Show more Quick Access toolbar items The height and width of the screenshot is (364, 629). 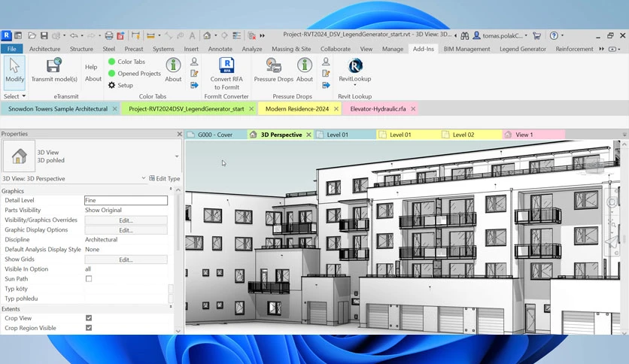pos(263,35)
